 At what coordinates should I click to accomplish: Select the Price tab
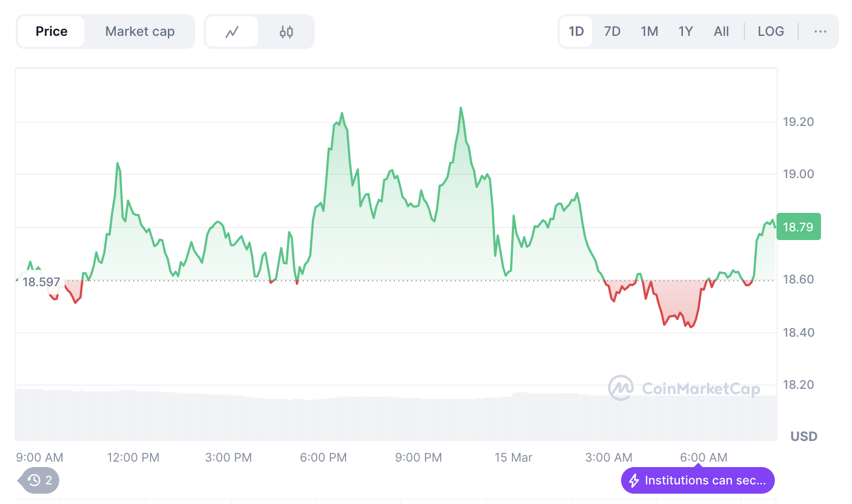(52, 31)
